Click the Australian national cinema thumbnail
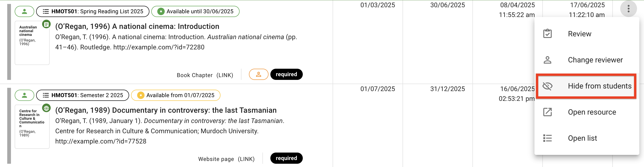Viewport: 644px width, 167px height. 32,42
